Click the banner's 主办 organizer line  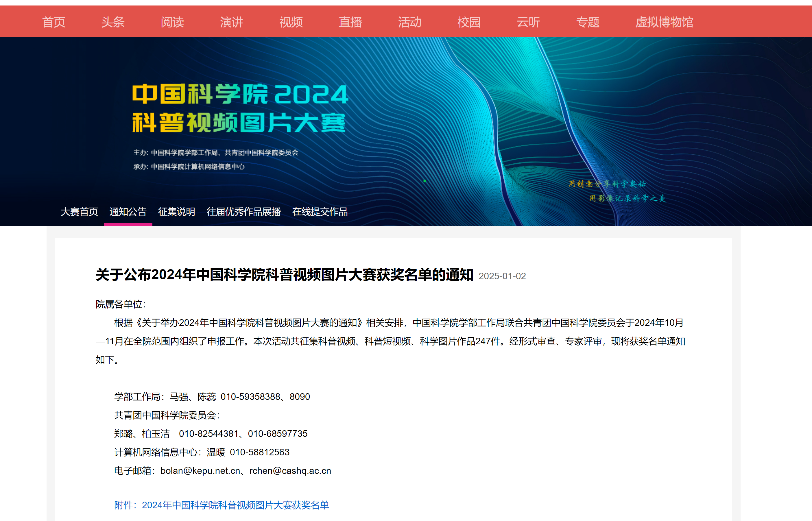click(216, 153)
